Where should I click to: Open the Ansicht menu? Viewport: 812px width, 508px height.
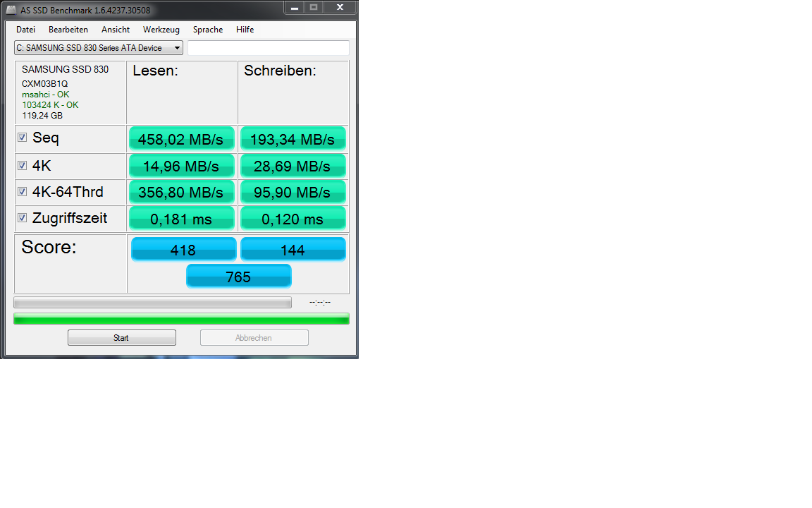coord(116,30)
